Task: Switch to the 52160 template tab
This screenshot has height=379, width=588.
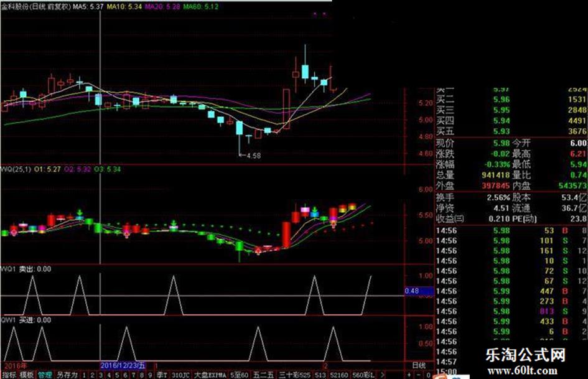Action: pyautogui.click(x=339, y=375)
